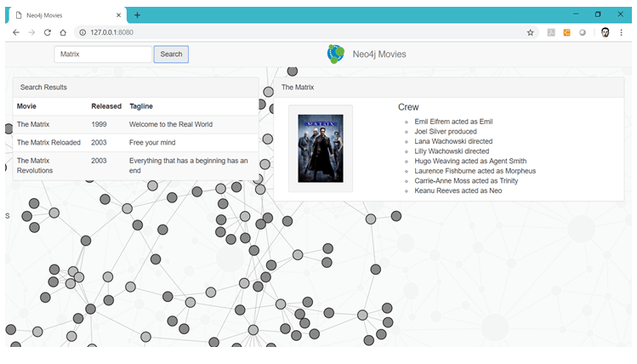Screen dimensions: 637x364
Task: Click the browser forward arrow
Action: point(31,32)
